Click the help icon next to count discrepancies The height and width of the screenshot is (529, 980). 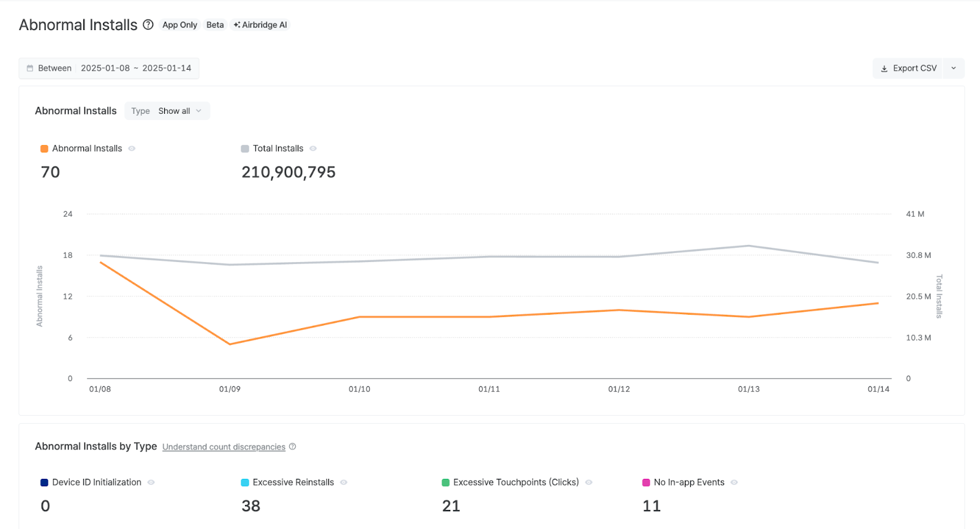coord(293,447)
